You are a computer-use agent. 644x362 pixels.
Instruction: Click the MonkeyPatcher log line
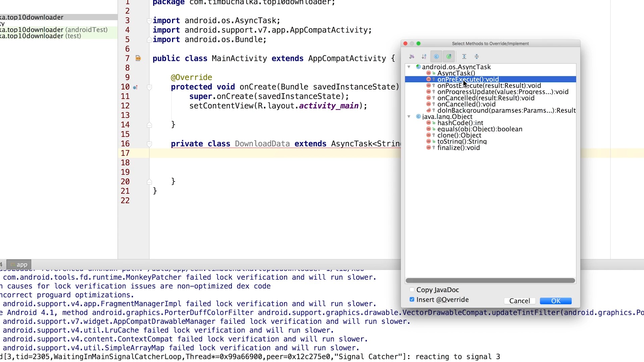tap(190, 277)
